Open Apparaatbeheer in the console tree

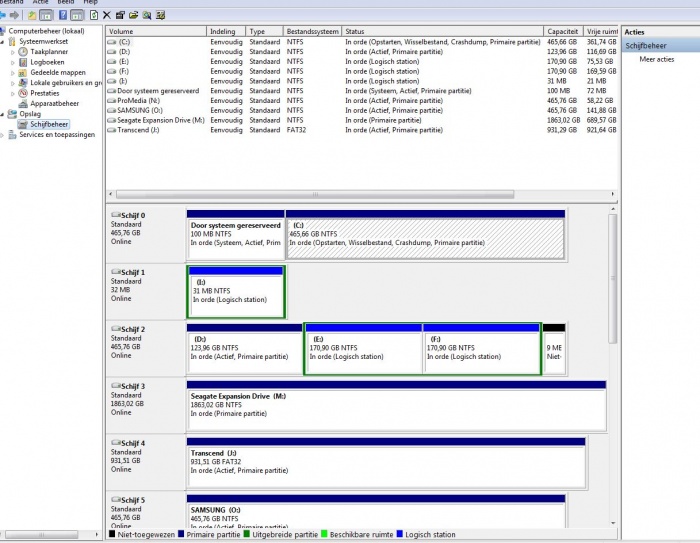[54, 103]
